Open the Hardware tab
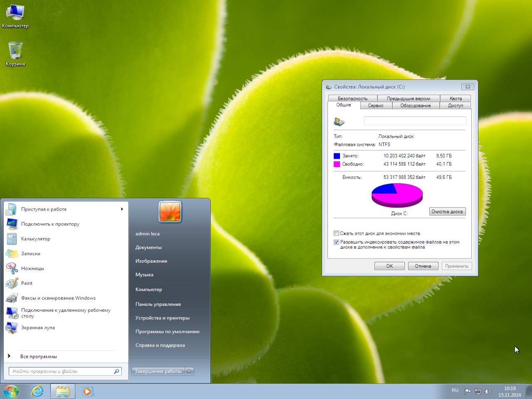 [x=416, y=106]
